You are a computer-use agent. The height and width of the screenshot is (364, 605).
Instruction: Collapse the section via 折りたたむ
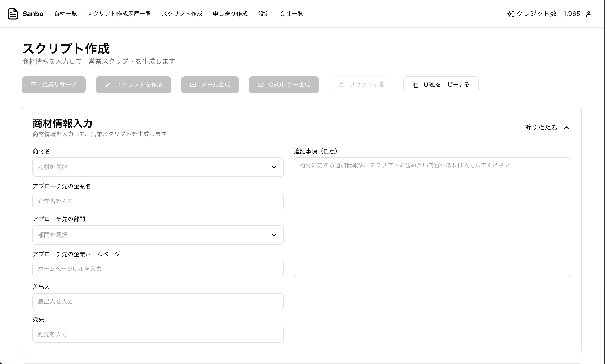tap(547, 127)
